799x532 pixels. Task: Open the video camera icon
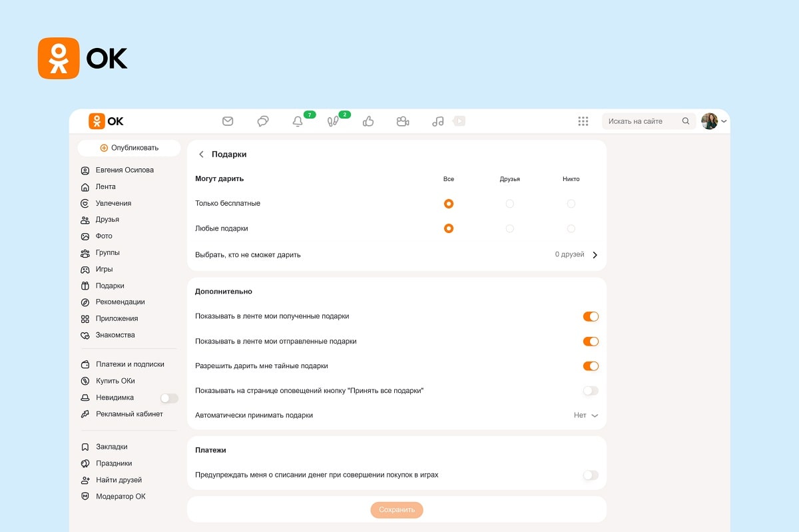tap(402, 121)
